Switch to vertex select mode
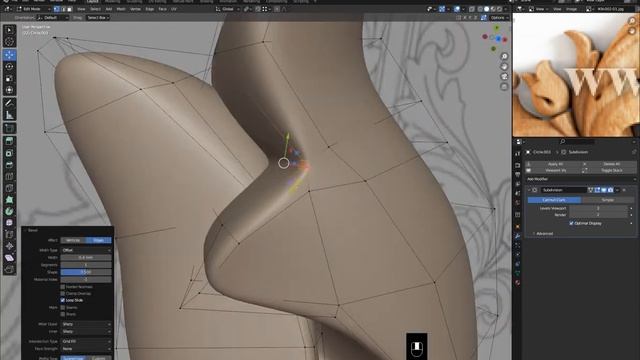Screen dimensions: 640x360 57,9
